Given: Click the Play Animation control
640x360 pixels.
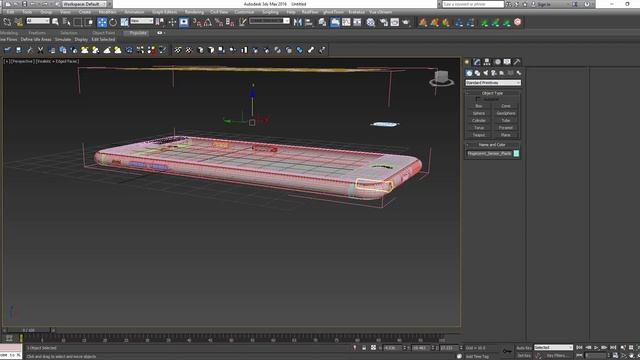Looking at the screenshot, I should (596, 348).
